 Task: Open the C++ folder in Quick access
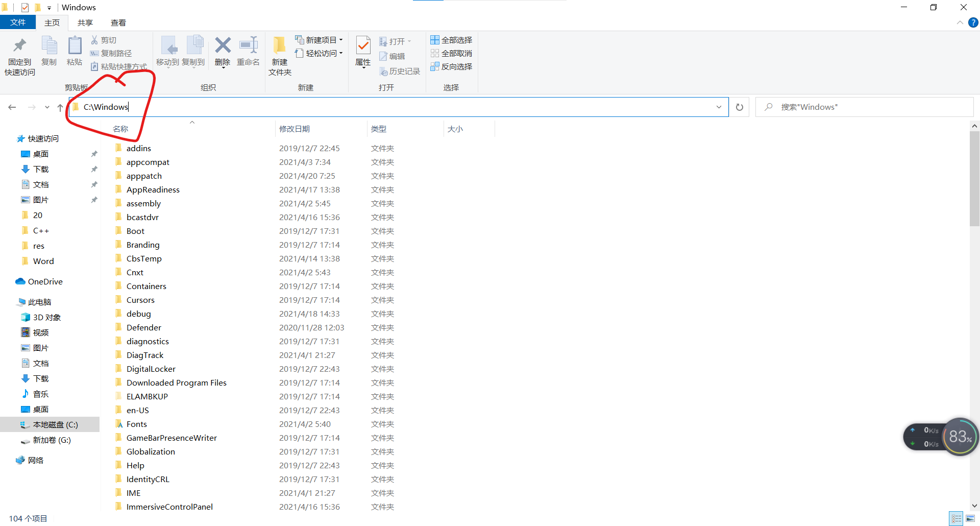coord(41,231)
